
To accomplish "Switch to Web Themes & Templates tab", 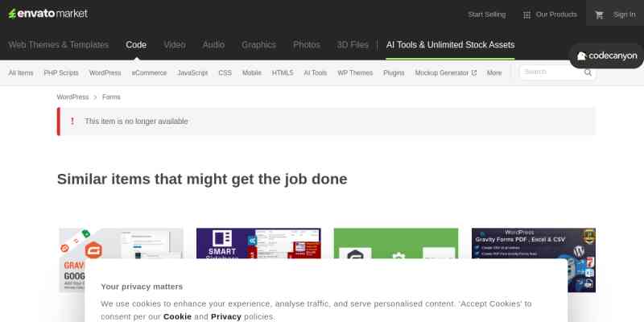I will 58,45.
